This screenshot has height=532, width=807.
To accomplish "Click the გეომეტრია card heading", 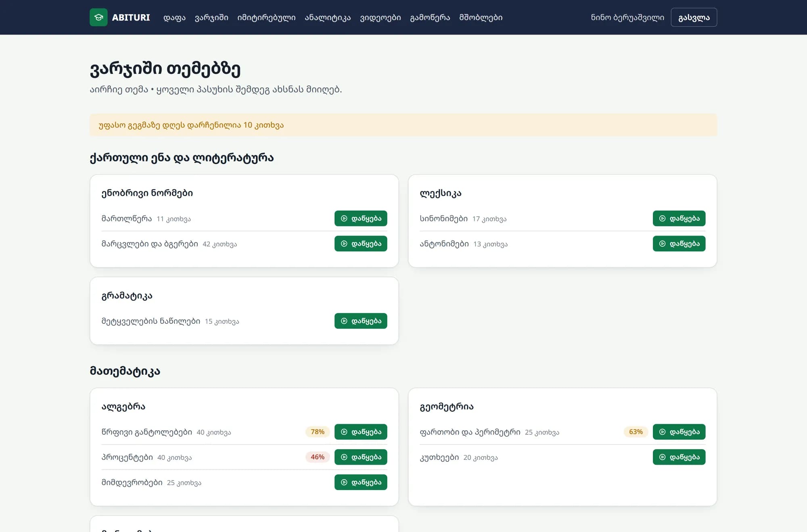I will click(447, 407).
